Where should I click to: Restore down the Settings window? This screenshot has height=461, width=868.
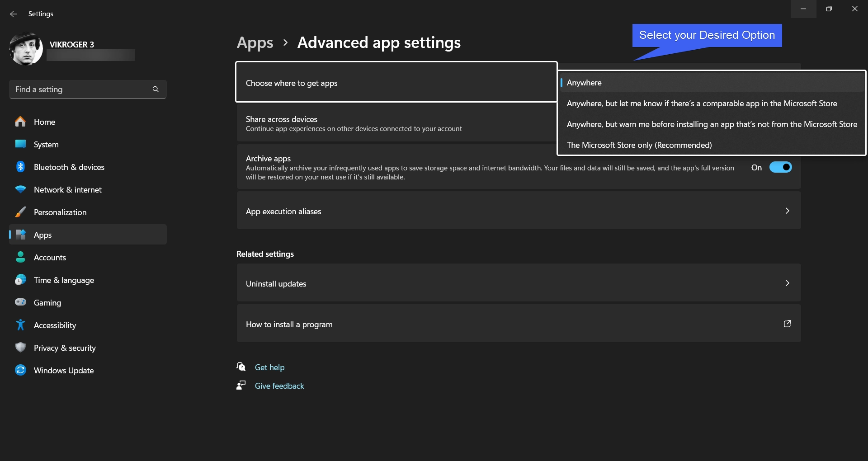click(829, 9)
